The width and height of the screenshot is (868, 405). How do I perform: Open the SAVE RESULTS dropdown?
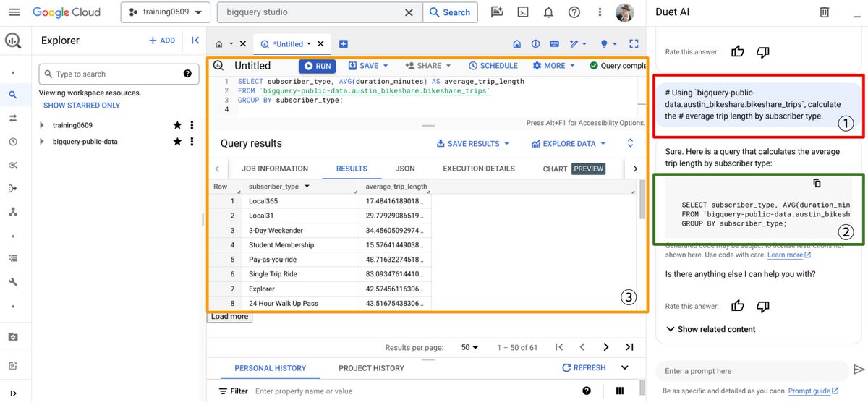[x=473, y=144]
